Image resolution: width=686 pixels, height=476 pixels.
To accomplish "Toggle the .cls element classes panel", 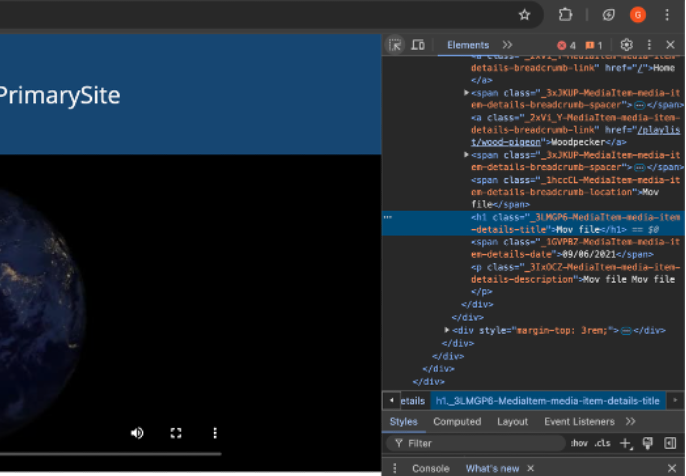I will pyautogui.click(x=602, y=443).
